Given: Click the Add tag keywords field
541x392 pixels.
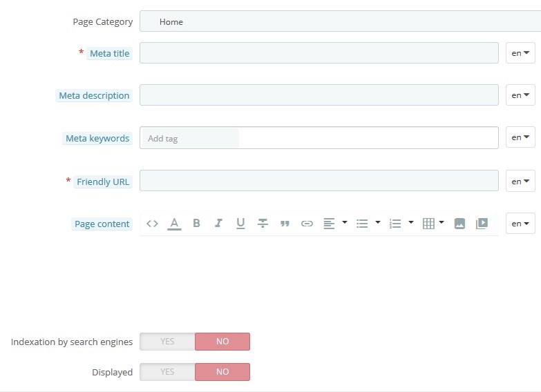Looking at the screenshot, I should pos(191,138).
